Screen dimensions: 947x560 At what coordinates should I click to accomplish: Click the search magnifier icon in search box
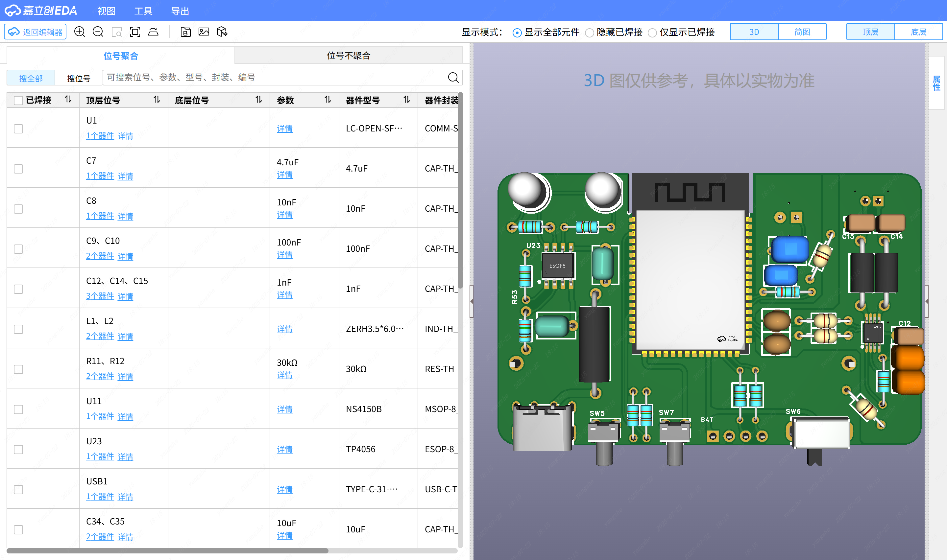tap(453, 77)
